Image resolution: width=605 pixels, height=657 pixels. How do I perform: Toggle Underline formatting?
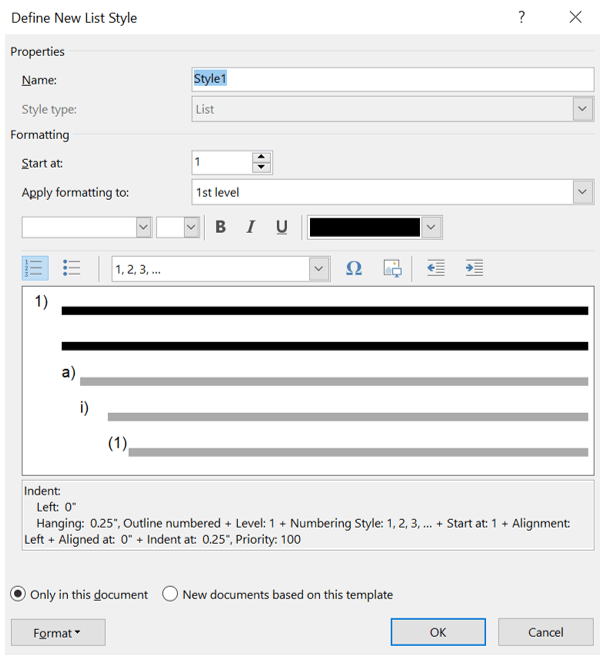282,228
